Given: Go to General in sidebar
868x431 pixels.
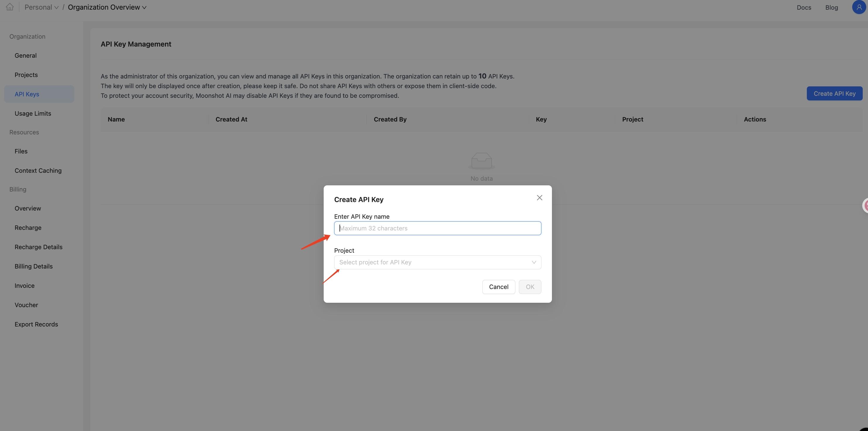Looking at the screenshot, I should point(26,56).
